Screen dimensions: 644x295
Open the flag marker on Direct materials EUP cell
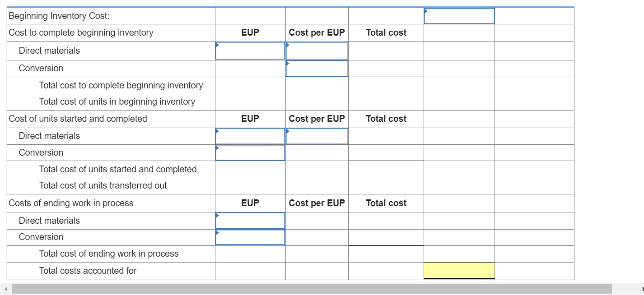217,45
